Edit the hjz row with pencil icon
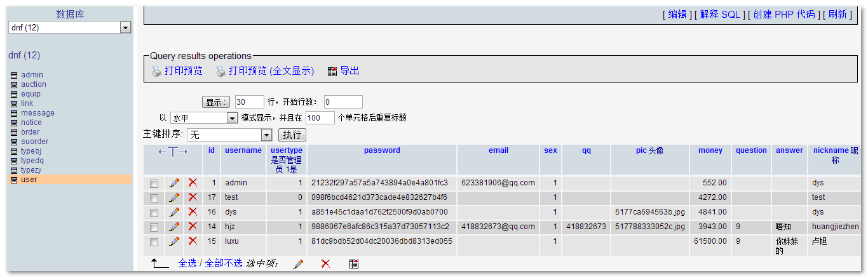Screen dimensions: 868x278 click(174, 227)
